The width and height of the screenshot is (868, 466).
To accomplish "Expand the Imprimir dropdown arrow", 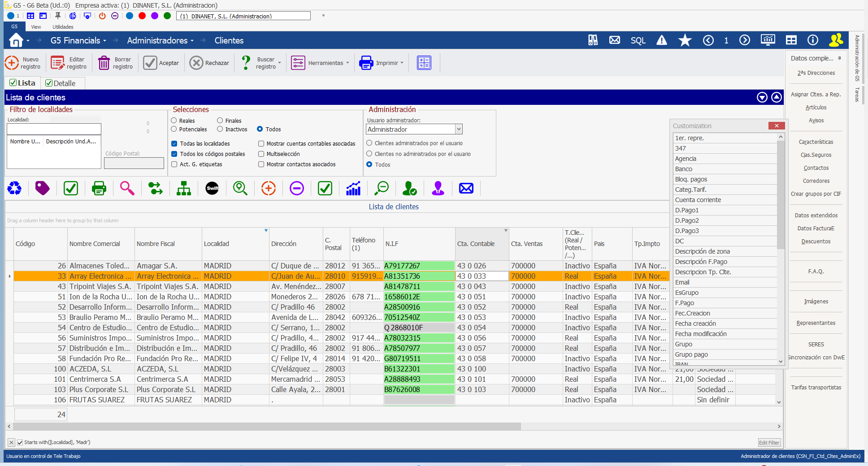I will [x=402, y=63].
